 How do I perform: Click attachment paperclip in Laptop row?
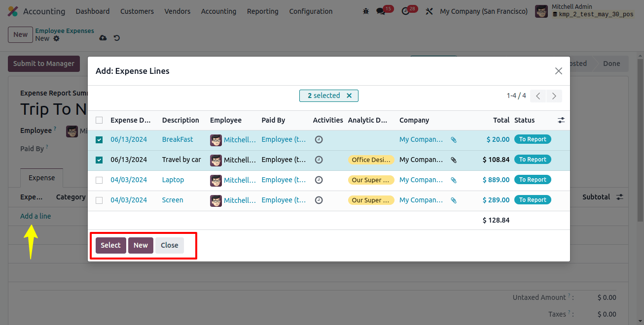pyautogui.click(x=454, y=180)
